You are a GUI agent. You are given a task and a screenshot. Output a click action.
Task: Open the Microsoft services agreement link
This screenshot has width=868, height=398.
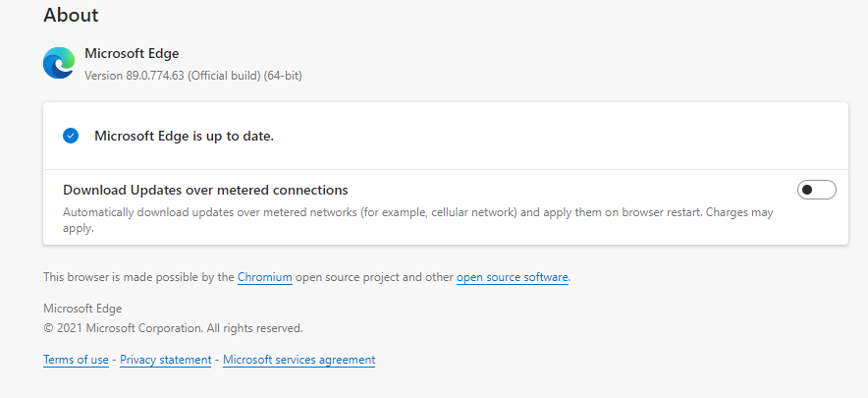[x=298, y=360]
